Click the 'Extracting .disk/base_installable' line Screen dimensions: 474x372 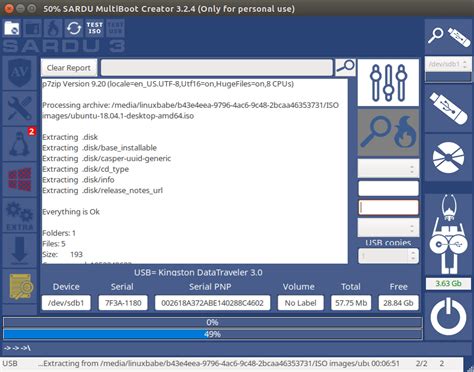pos(100,148)
